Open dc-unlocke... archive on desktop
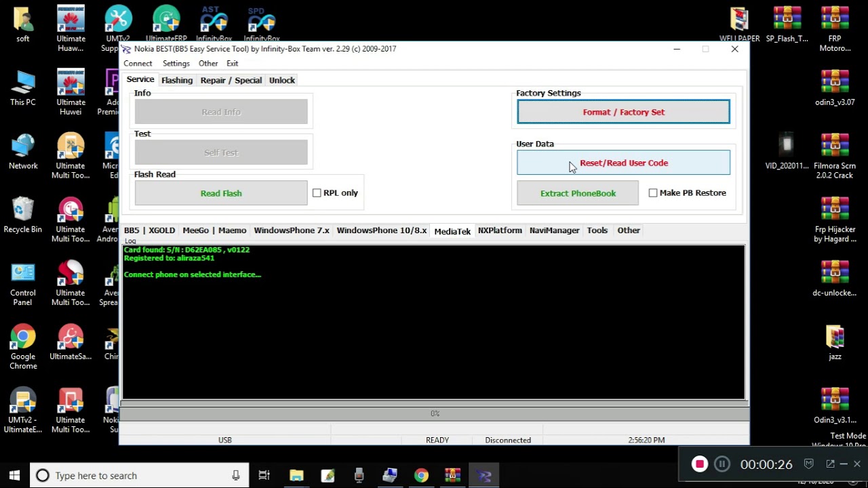The height and width of the screenshot is (488, 868). point(835,279)
